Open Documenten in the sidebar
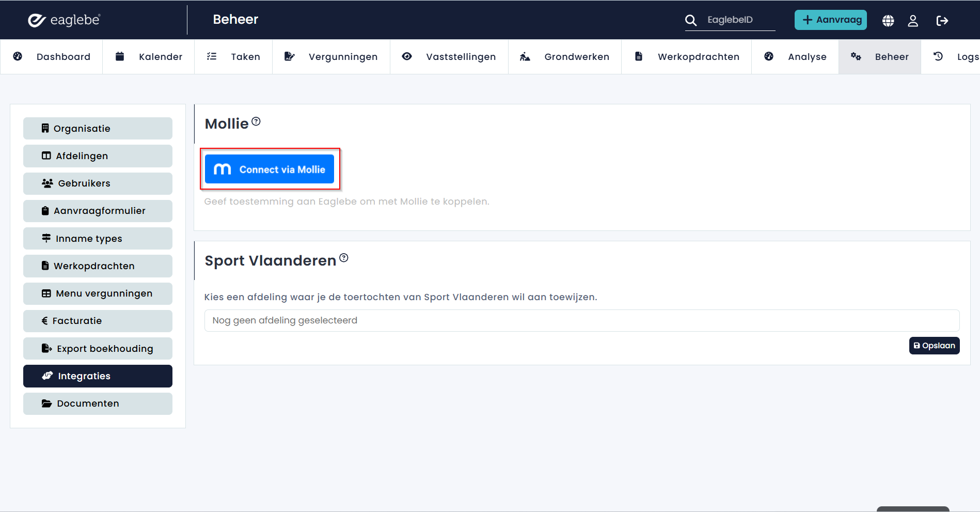 point(98,404)
